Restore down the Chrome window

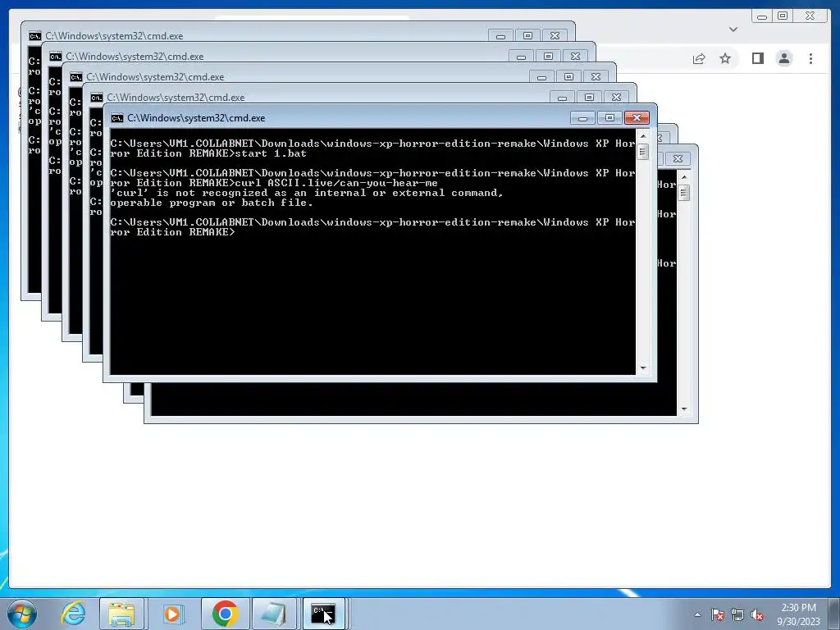click(x=782, y=16)
